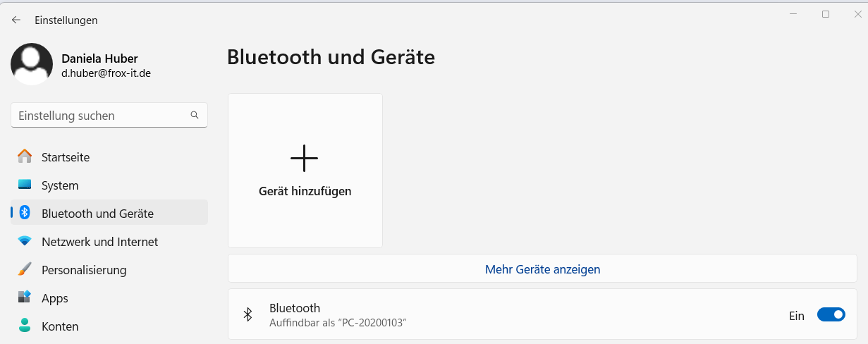Select Netzwerk und Internet in sidebar
Screen dimensions: 868x344
pyautogui.click(x=99, y=242)
